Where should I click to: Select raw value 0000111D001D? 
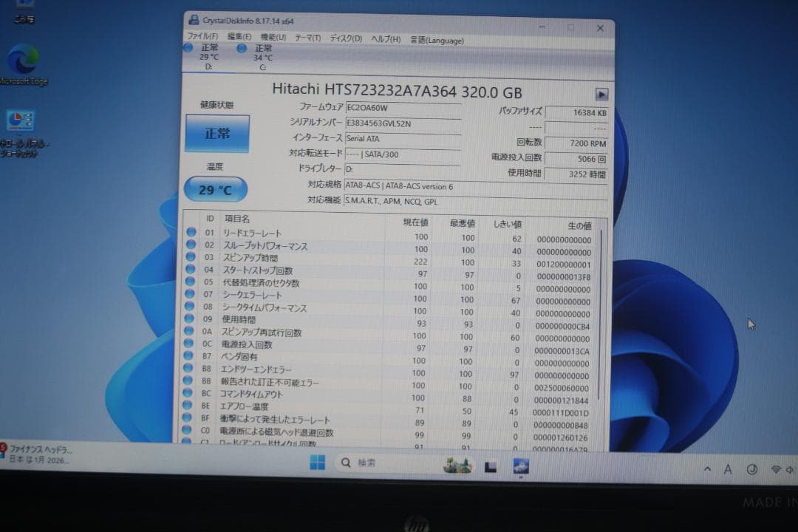(x=560, y=413)
